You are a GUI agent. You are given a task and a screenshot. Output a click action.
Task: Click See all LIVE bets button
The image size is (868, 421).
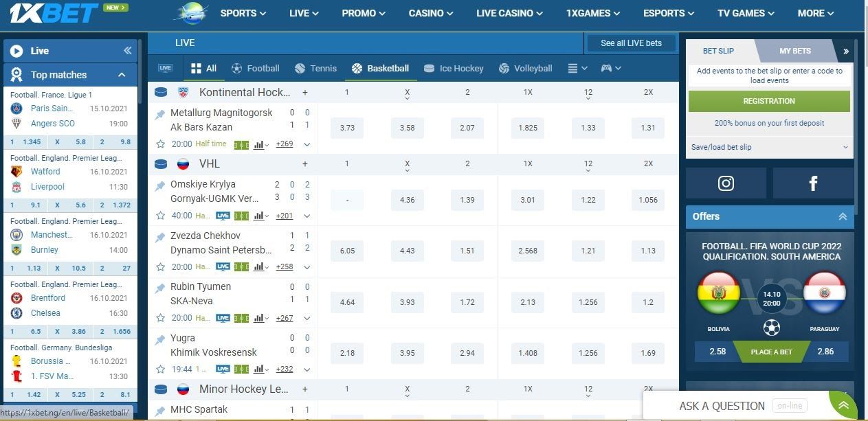point(631,43)
